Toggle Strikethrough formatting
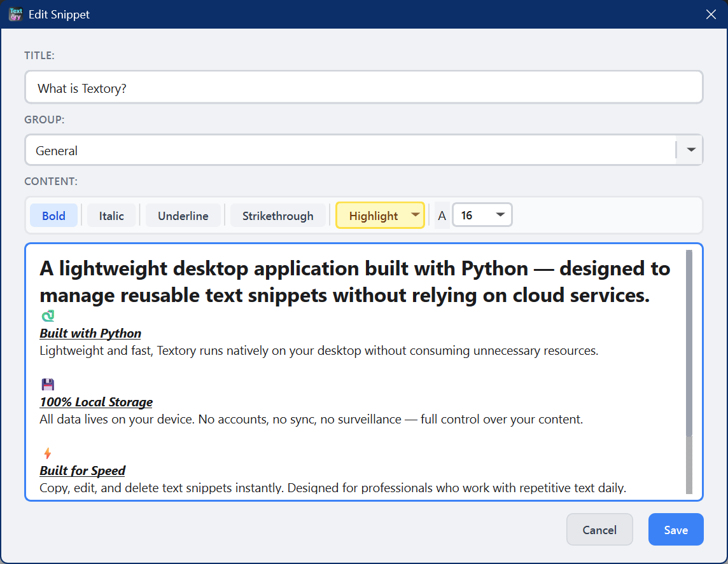Image resolution: width=728 pixels, height=564 pixels. coord(277,216)
